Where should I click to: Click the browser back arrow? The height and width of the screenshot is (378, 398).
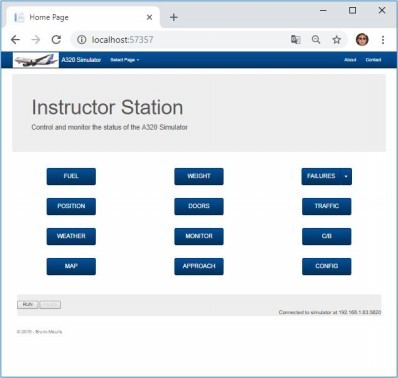click(x=15, y=40)
